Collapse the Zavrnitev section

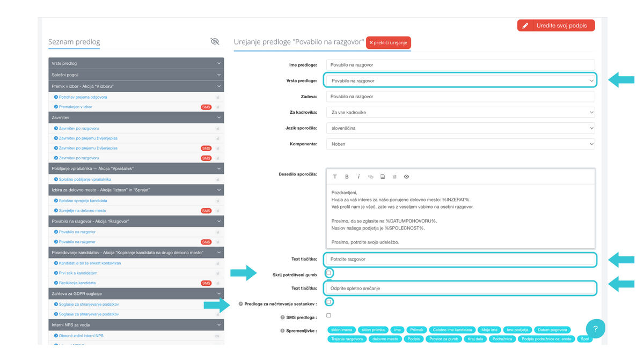coord(136,117)
